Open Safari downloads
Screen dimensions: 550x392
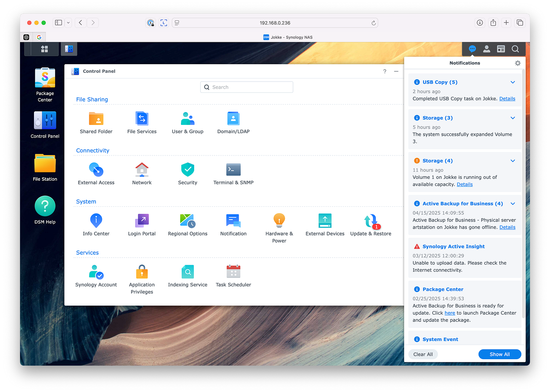coord(479,23)
